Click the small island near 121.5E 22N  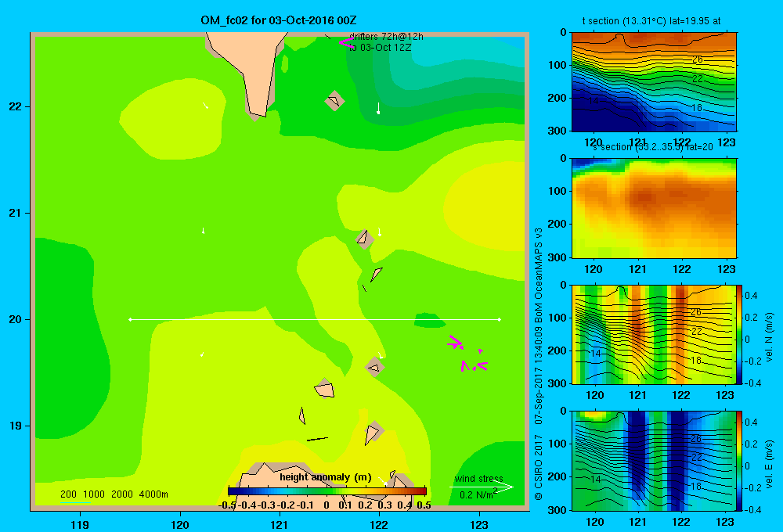pyautogui.click(x=334, y=101)
